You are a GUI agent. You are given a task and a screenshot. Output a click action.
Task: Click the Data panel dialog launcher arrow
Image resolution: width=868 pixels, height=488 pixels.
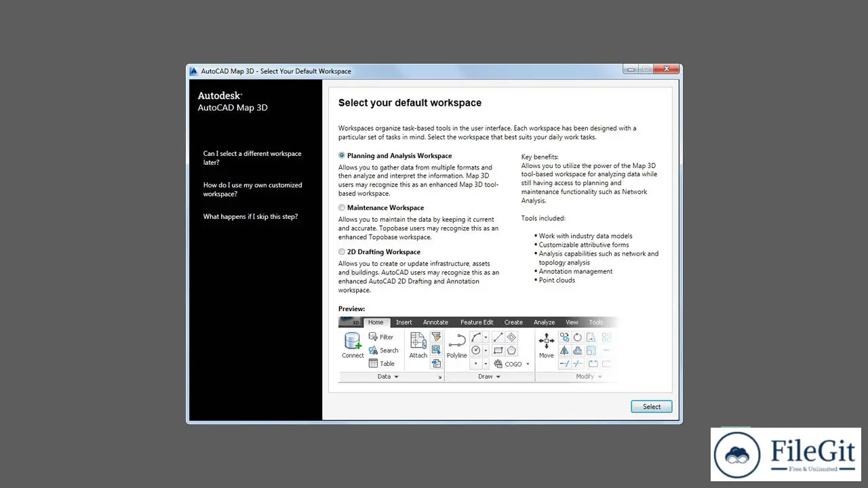(x=439, y=377)
